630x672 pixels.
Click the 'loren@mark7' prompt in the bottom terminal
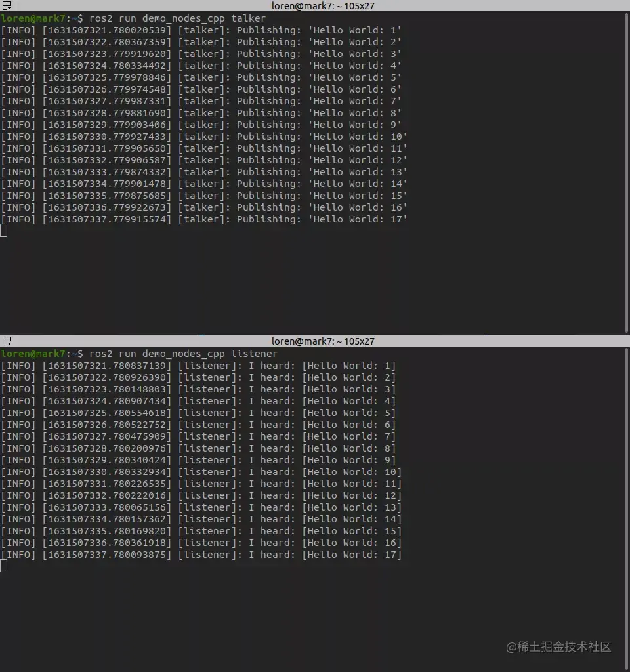pos(33,354)
